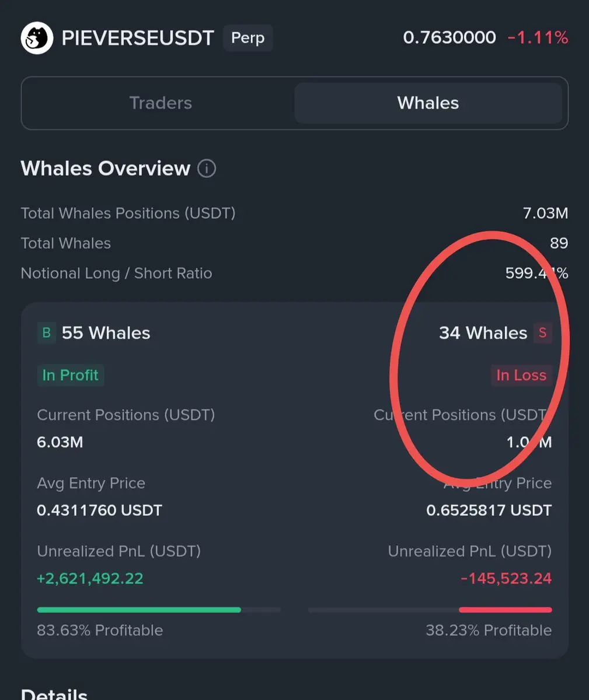Tap the PIEVERSE coin logo icon
The image size is (589, 700).
click(37, 38)
